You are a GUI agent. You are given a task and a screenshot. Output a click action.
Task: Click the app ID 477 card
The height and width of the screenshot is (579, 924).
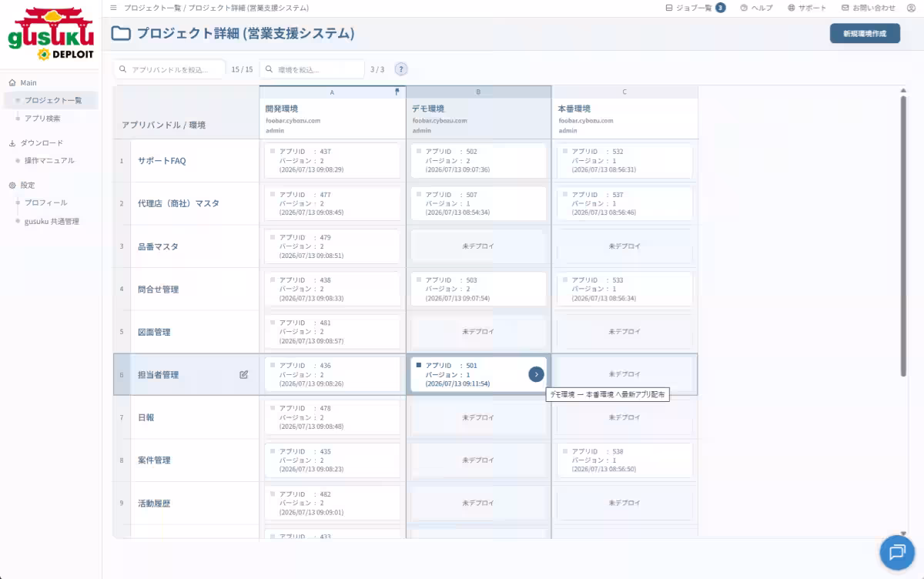coord(332,203)
